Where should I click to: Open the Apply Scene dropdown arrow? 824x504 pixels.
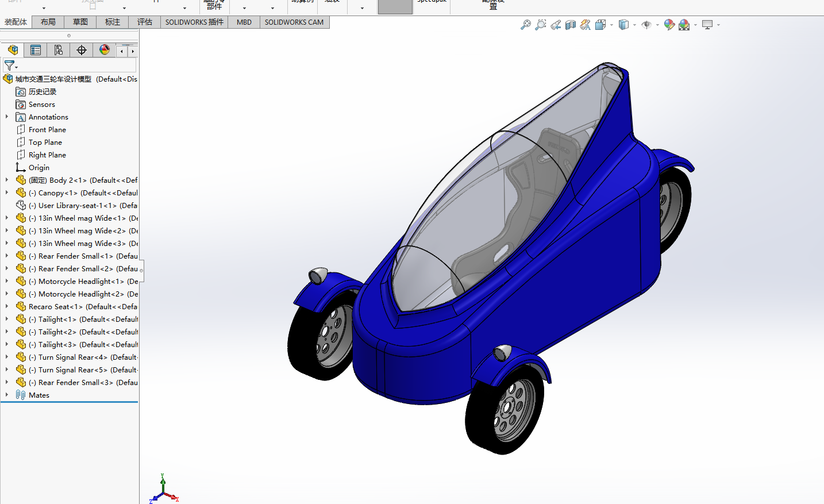click(x=695, y=25)
